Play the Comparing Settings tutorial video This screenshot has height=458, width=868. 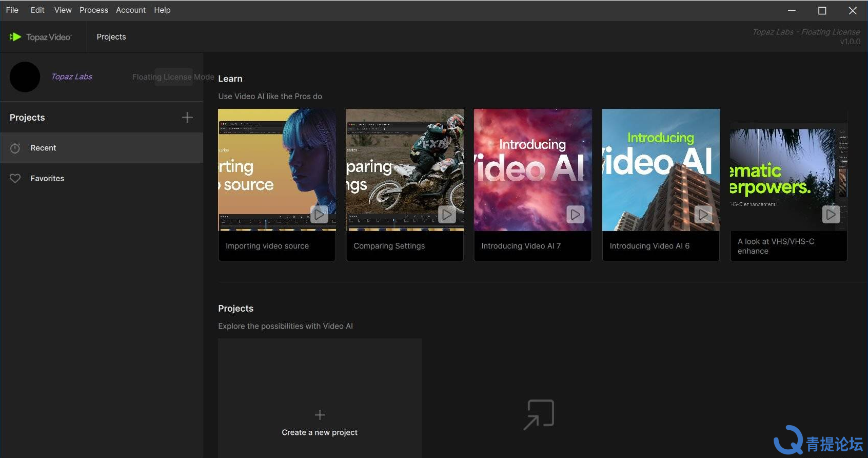click(x=447, y=214)
